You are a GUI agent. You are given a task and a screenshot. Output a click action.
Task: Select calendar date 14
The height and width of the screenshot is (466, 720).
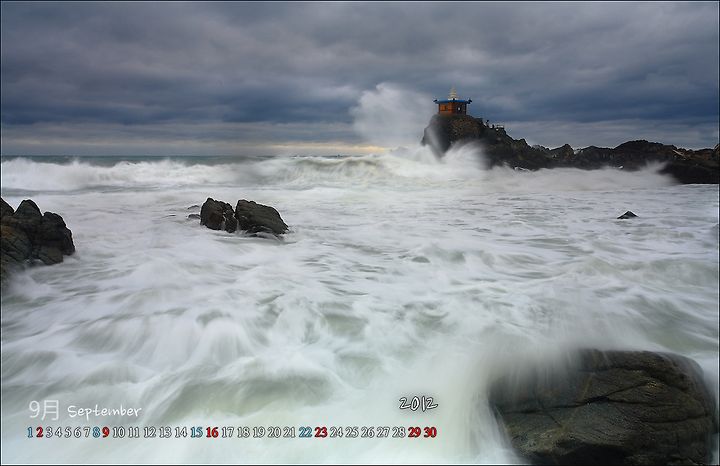[181, 432]
